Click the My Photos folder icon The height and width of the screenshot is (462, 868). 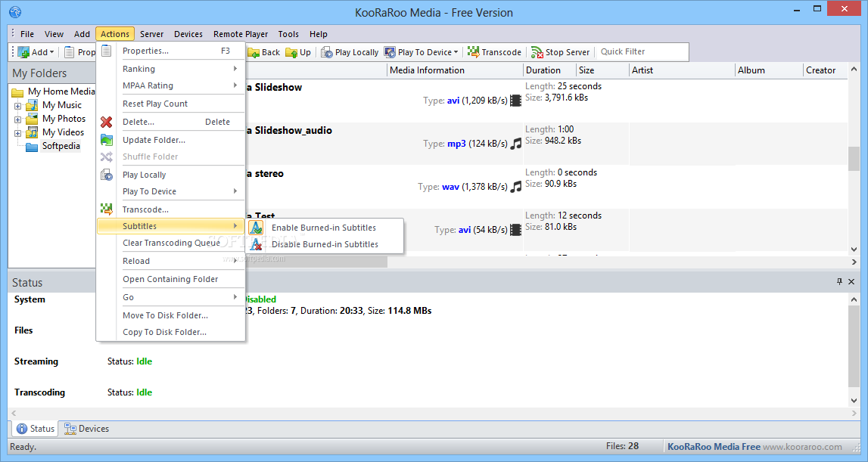(32, 119)
